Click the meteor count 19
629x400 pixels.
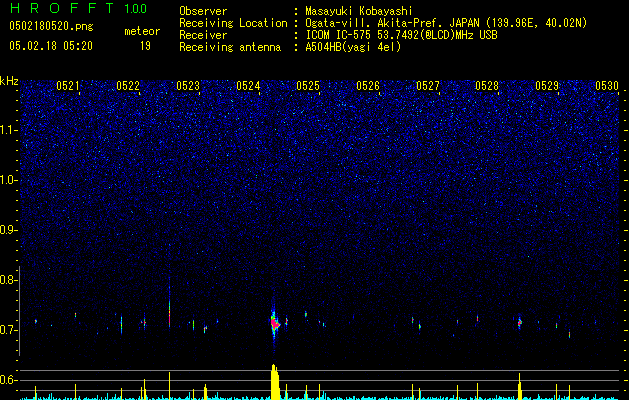tap(145, 46)
